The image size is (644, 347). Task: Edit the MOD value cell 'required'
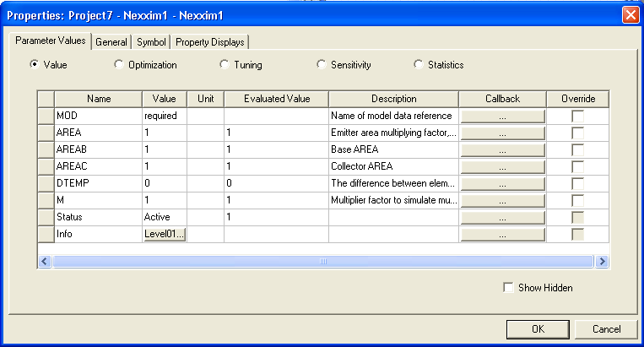(x=165, y=116)
